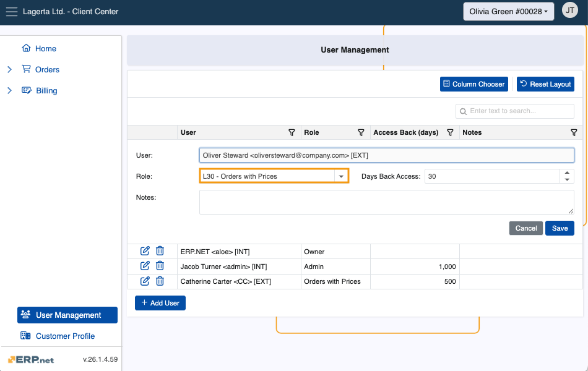This screenshot has width=588, height=371.
Task: Go to Home in the sidebar
Action: pos(45,48)
